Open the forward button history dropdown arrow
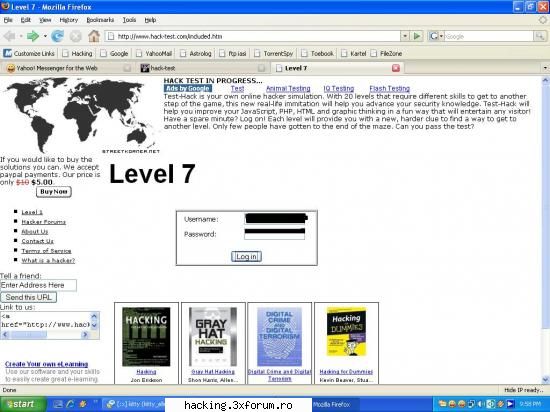The width and height of the screenshot is (550, 412). point(45,36)
